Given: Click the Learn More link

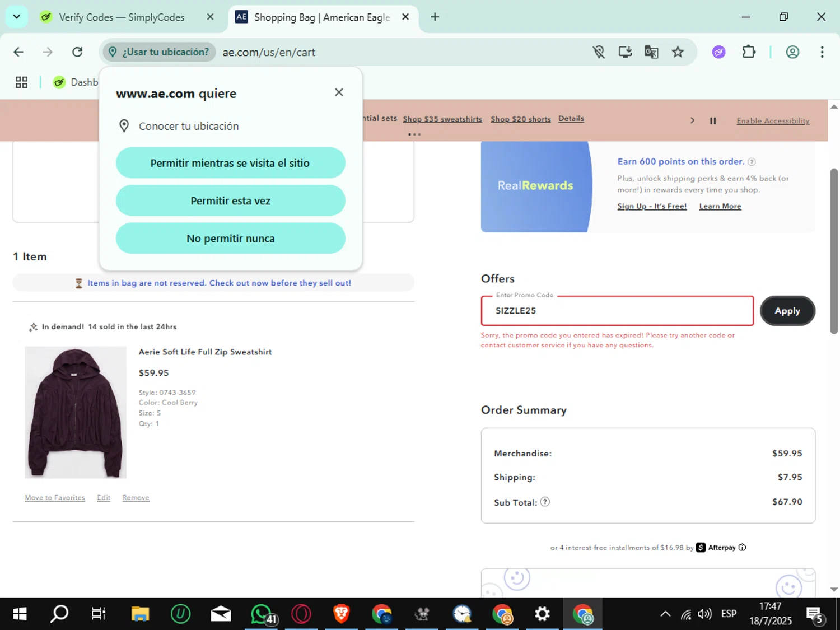Looking at the screenshot, I should (x=720, y=206).
